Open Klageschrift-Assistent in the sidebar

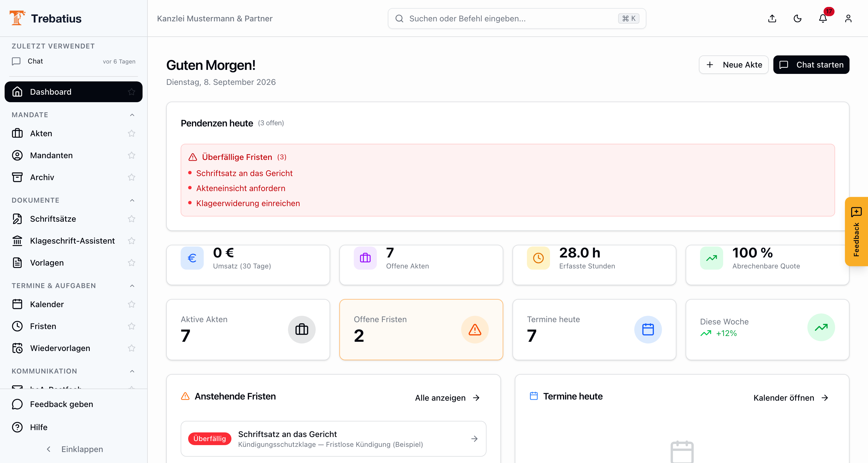point(74,241)
